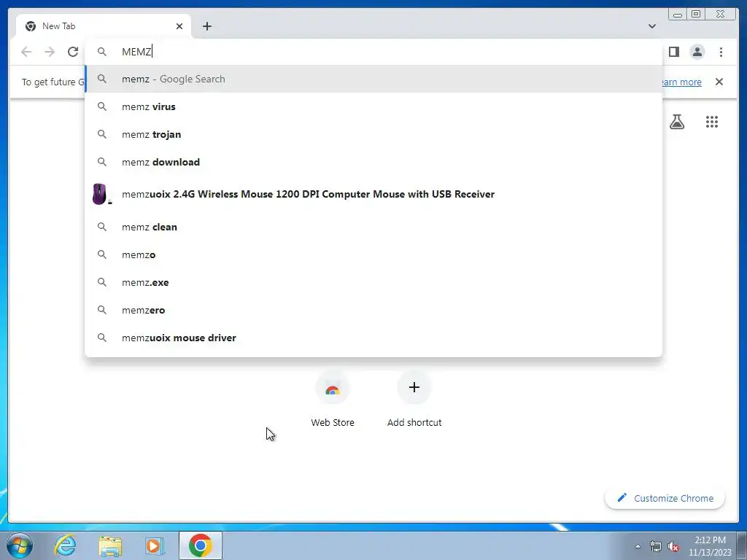Screen dimensions: 747x560
Task: Minimize the Chrome window
Action: (x=678, y=15)
